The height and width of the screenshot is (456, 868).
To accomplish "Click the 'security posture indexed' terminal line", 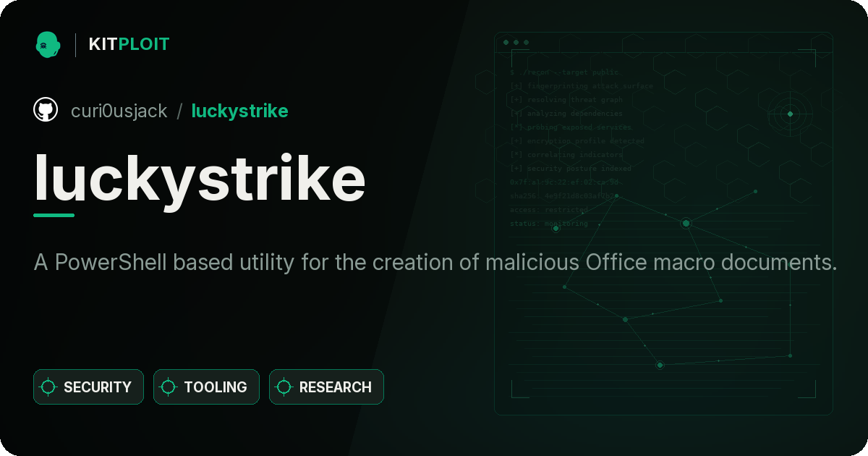I will click(x=570, y=169).
